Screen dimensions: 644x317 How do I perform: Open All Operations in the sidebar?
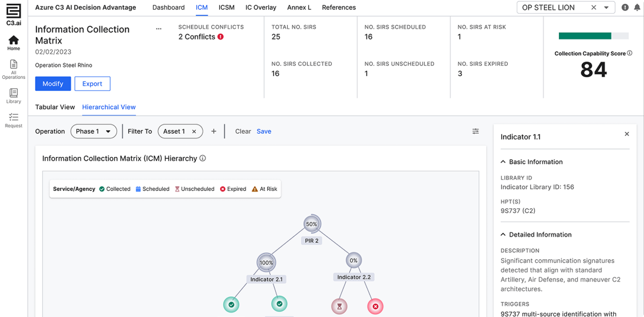tap(14, 70)
